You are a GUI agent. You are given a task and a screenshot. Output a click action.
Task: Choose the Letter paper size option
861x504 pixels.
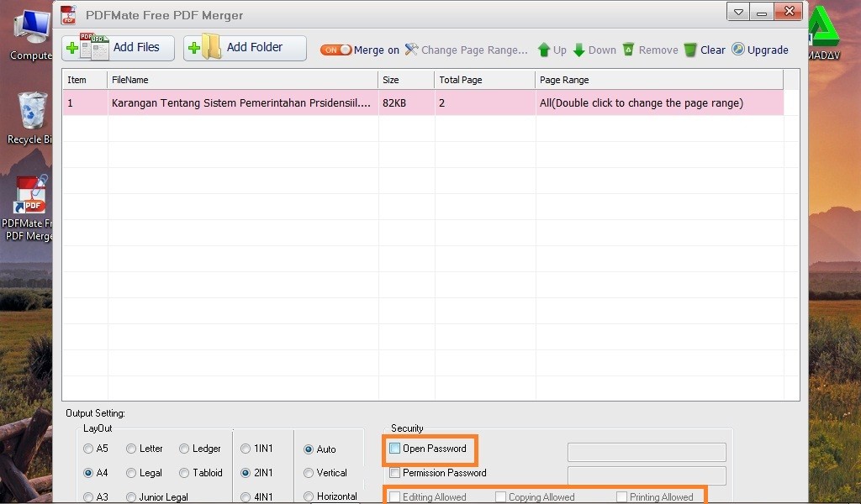(131, 449)
